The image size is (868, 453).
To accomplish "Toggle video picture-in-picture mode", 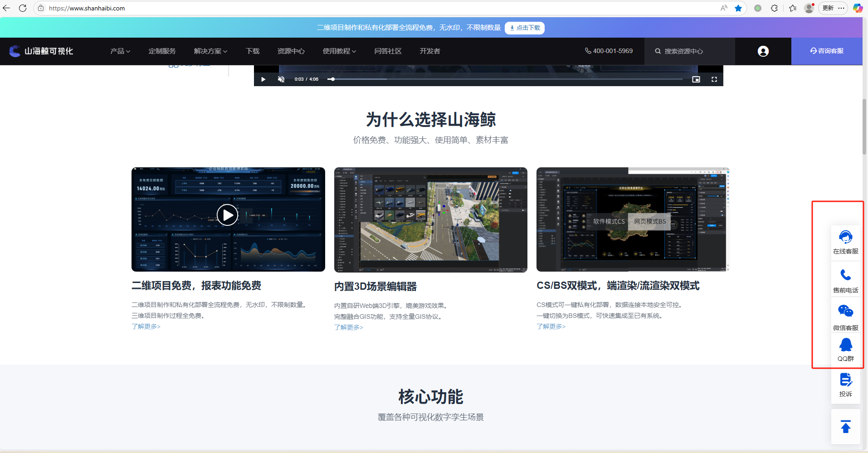I will [696, 79].
